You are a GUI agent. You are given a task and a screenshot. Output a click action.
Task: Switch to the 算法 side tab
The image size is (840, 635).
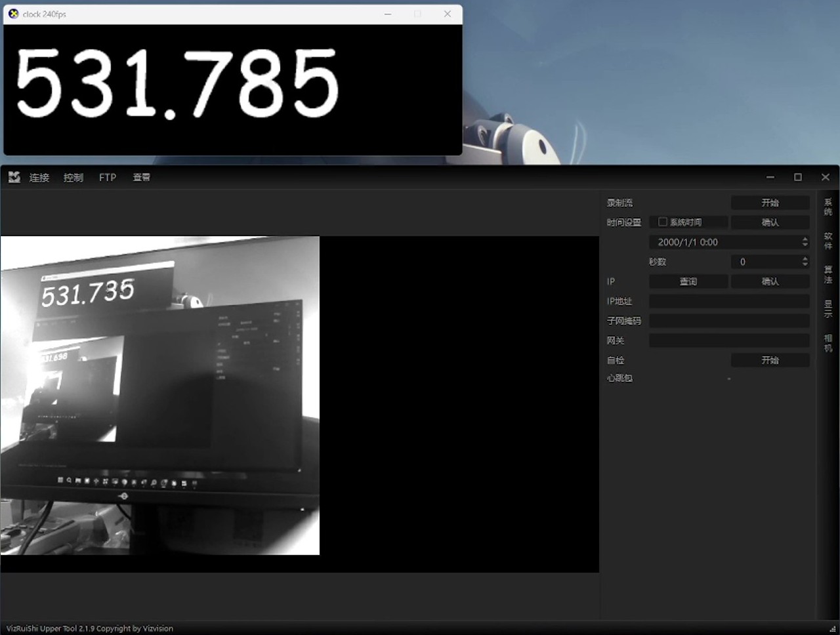(x=828, y=275)
